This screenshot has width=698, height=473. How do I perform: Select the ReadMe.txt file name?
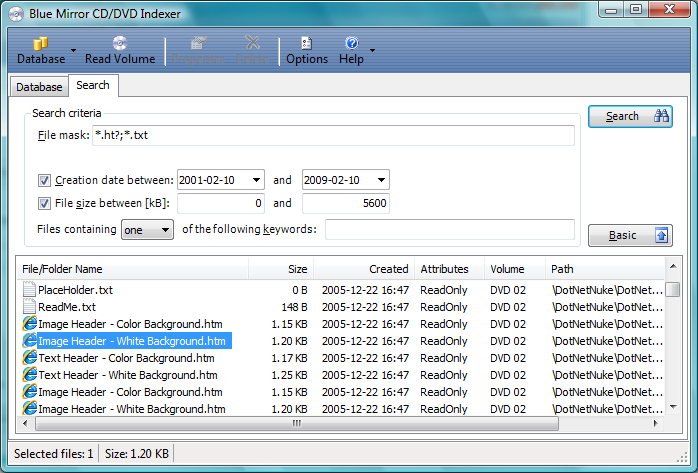67,307
